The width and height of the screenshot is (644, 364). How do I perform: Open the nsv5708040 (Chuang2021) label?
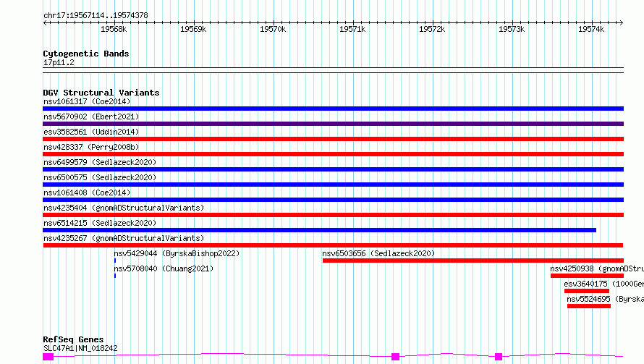164,268
